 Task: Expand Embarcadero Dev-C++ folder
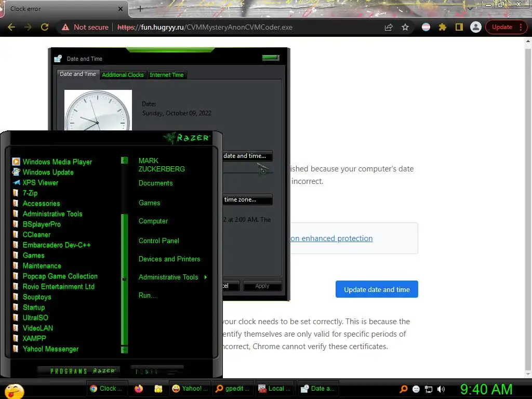tap(51, 245)
